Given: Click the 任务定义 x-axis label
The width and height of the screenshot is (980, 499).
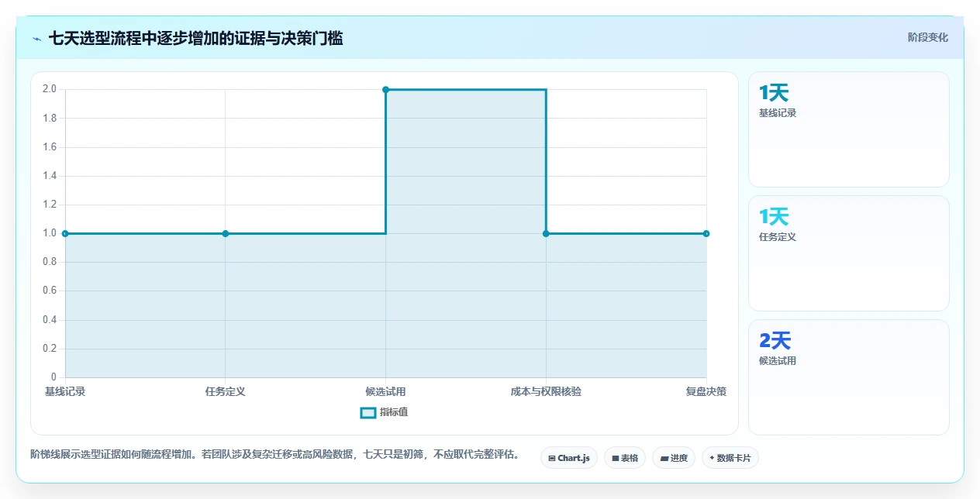Looking at the screenshot, I should pyautogui.click(x=226, y=391).
